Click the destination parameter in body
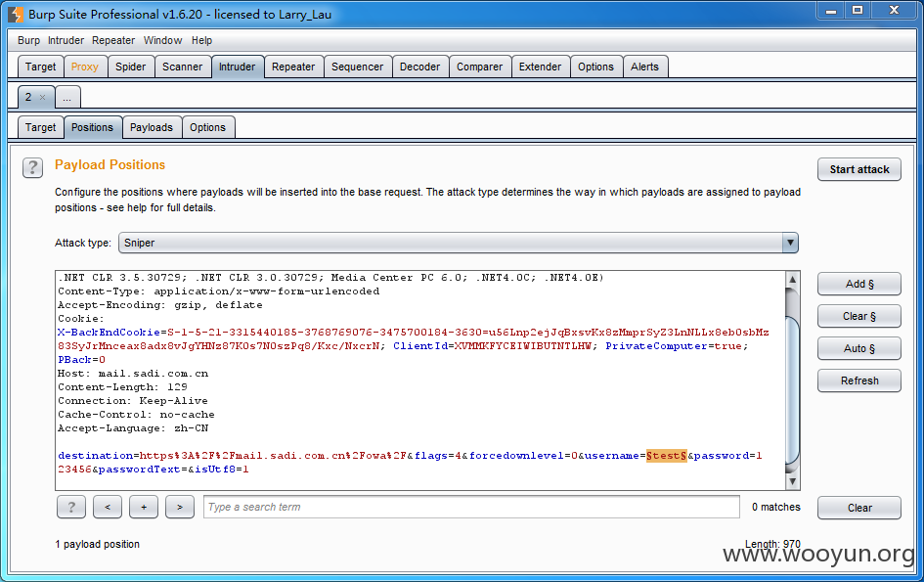Viewport: 924px width, 582px height. pyautogui.click(x=96, y=455)
